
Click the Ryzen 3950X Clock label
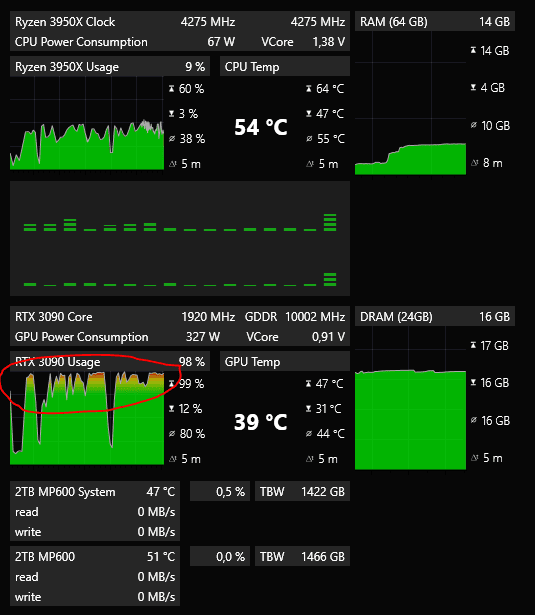65,22
